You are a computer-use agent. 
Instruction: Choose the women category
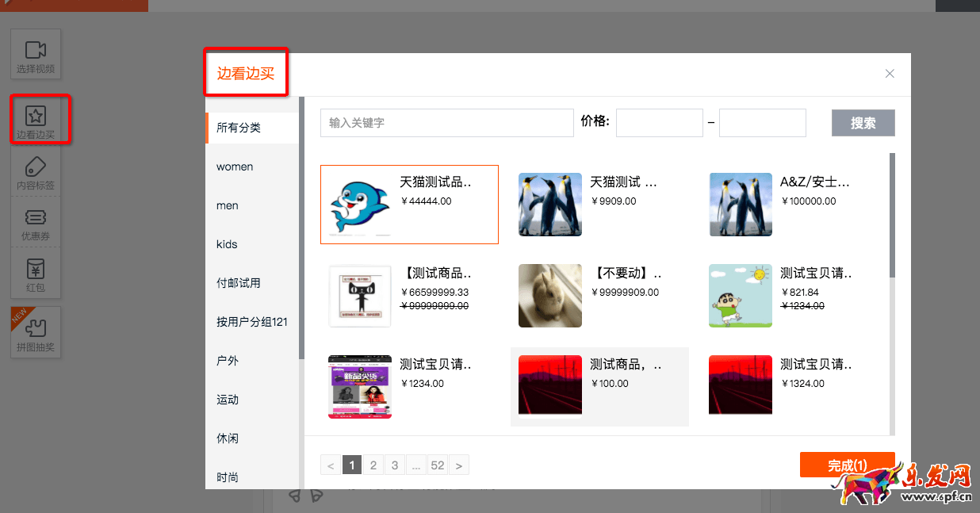pos(235,167)
